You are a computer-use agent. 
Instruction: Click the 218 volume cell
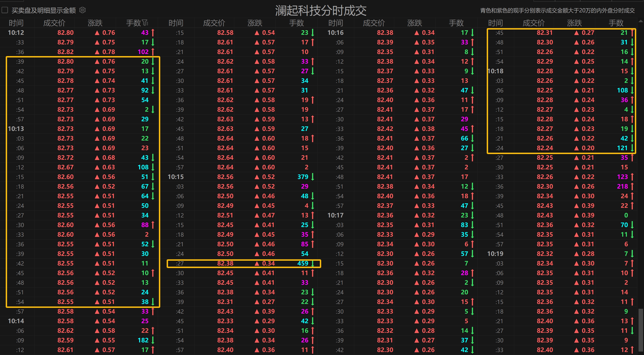[x=622, y=187]
